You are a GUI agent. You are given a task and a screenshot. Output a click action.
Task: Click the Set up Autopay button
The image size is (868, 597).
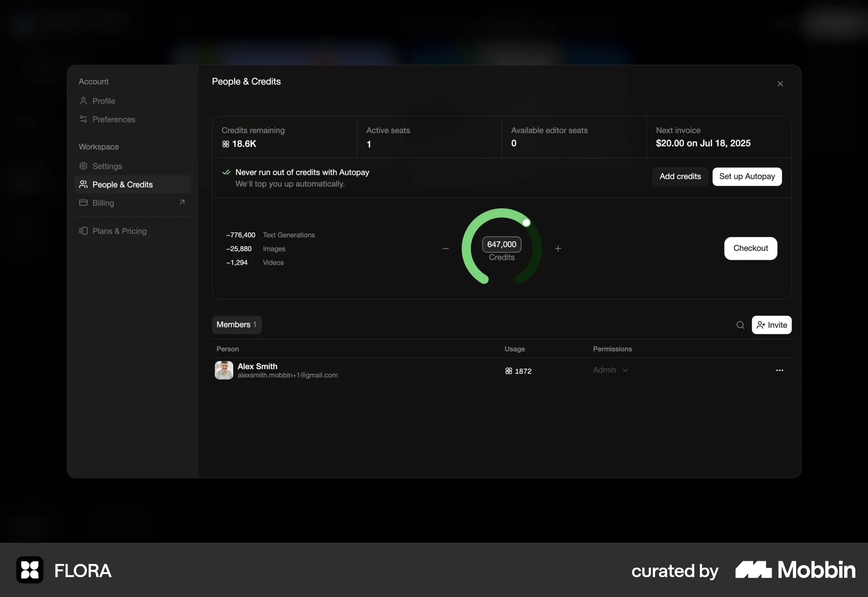[747, 176]
